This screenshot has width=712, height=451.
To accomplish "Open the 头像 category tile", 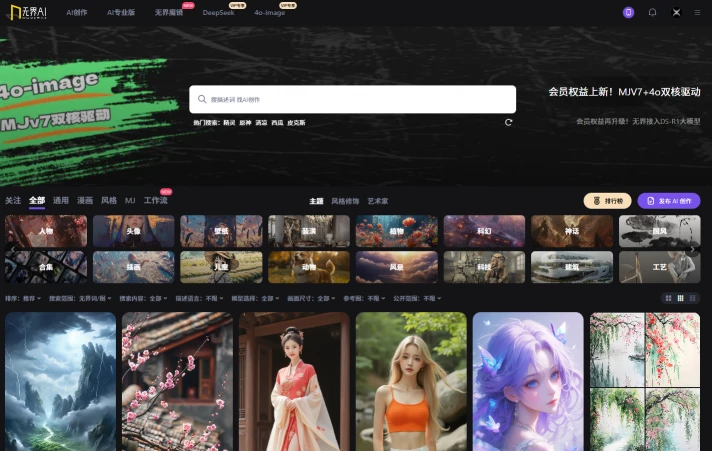I will click(134, 231).
